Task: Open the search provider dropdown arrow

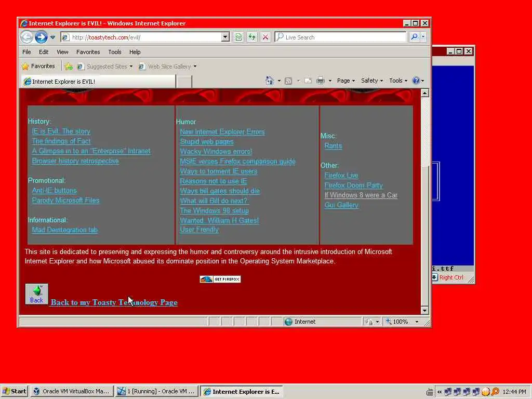Action: [x=423, y=37]
